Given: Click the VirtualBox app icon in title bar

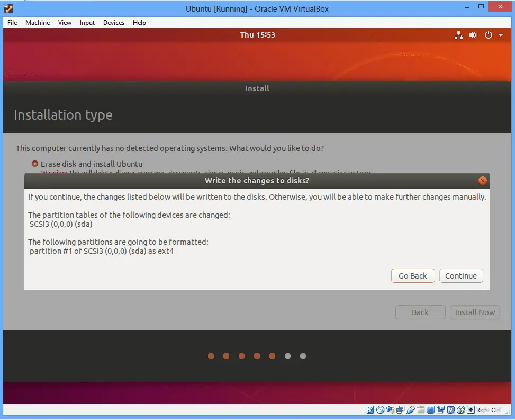Looking at the screenshot, I should (x=8, y=8).
